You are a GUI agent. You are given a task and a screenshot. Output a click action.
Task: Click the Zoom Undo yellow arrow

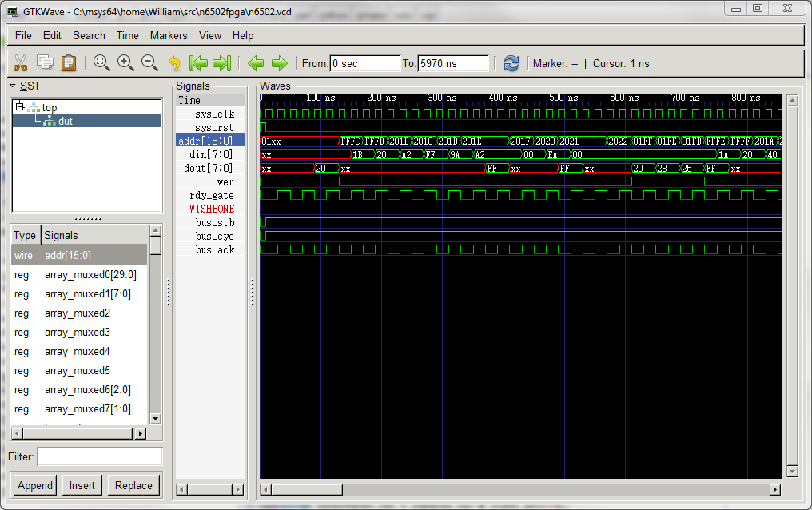pyautogui.click(x=174, y=63)
